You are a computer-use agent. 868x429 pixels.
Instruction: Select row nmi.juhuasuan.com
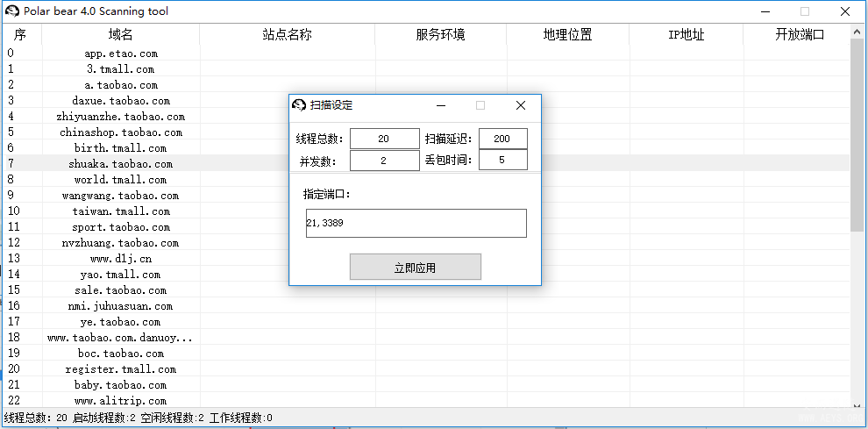point(426,306)
